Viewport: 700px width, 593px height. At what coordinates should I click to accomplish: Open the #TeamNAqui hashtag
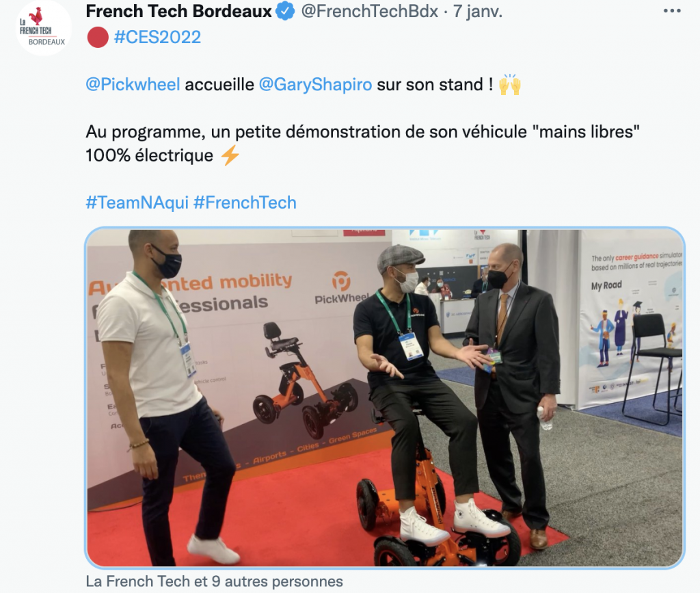coord(137,202)
